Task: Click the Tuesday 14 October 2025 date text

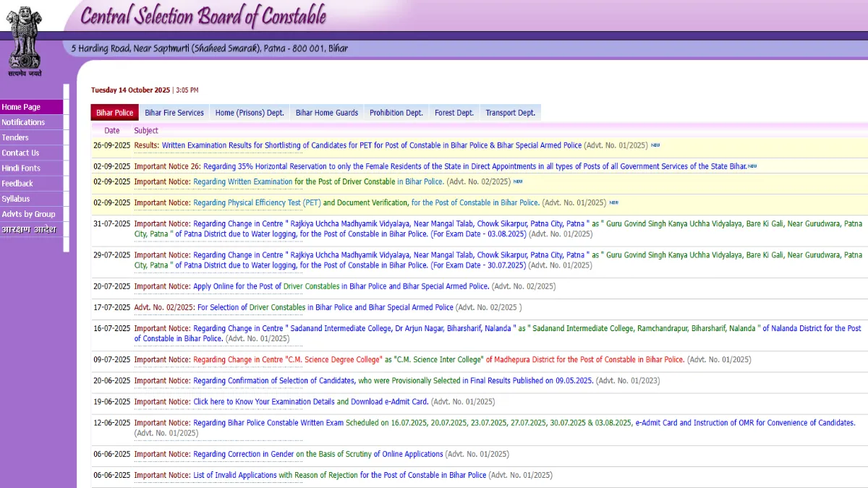Action: click(x=131, y=90)
